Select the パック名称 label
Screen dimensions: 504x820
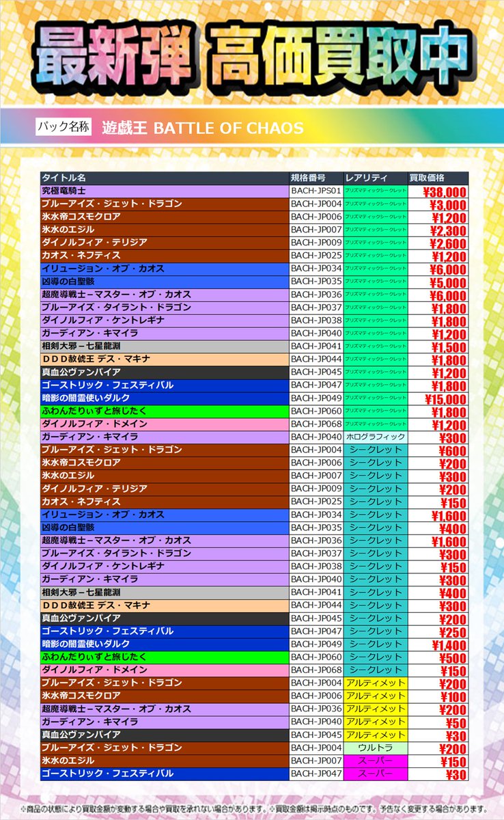point(64,127)
